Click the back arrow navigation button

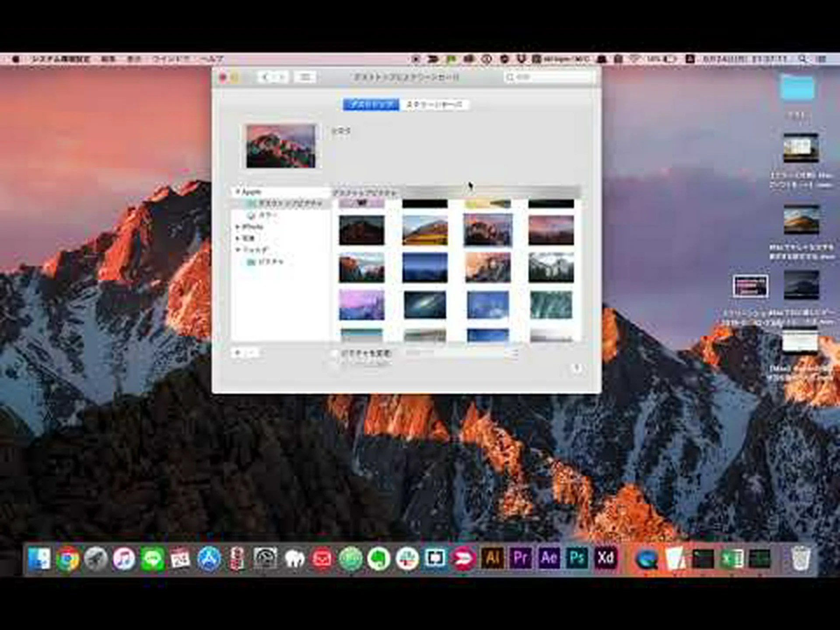(266, 76)
